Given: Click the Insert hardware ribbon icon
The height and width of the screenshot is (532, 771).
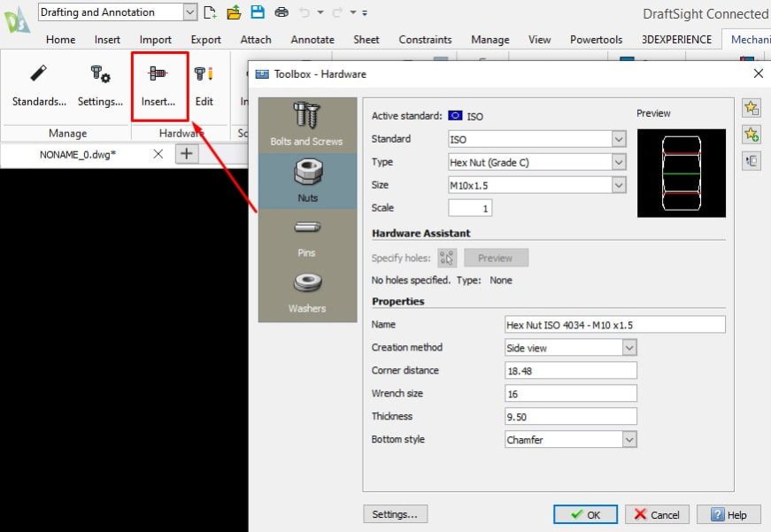Looking at the screenshot, I should point(159,86).
